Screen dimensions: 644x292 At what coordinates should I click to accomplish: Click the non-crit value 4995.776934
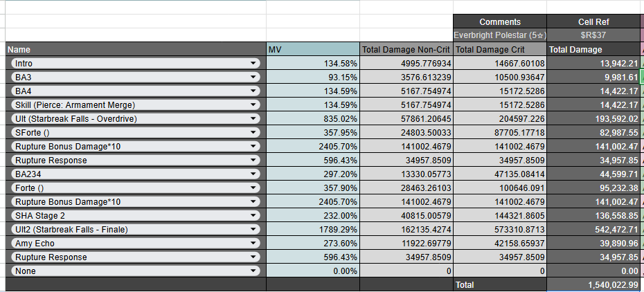point(406,64)
